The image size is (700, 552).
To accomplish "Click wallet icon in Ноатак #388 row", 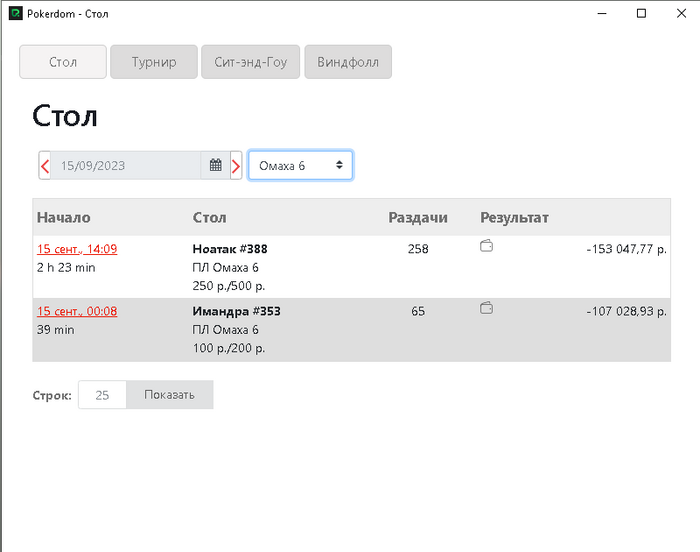I will click(486, 246).
